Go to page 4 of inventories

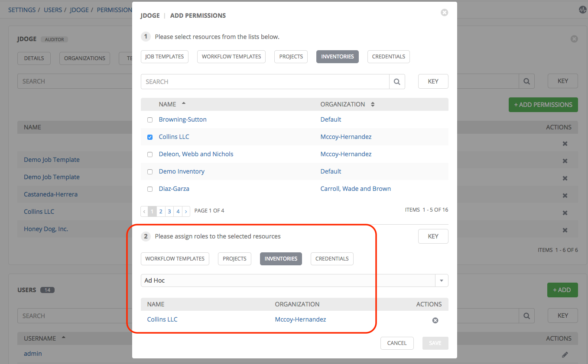178,211
